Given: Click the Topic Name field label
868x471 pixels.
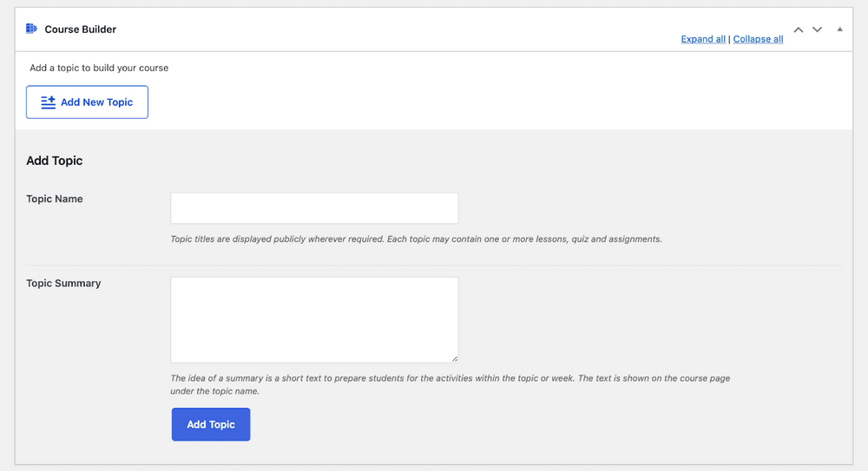Looking at the screenshot, I should [x=55, y=199].
